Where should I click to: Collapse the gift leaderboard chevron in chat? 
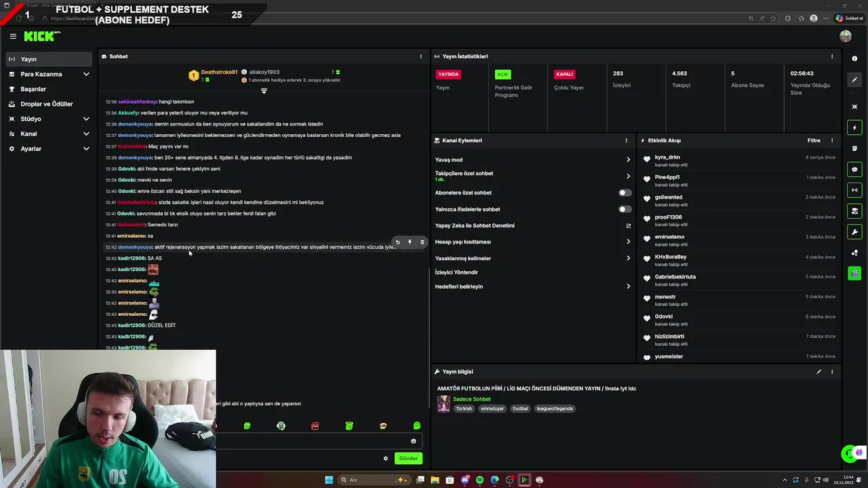coord(264,91)
